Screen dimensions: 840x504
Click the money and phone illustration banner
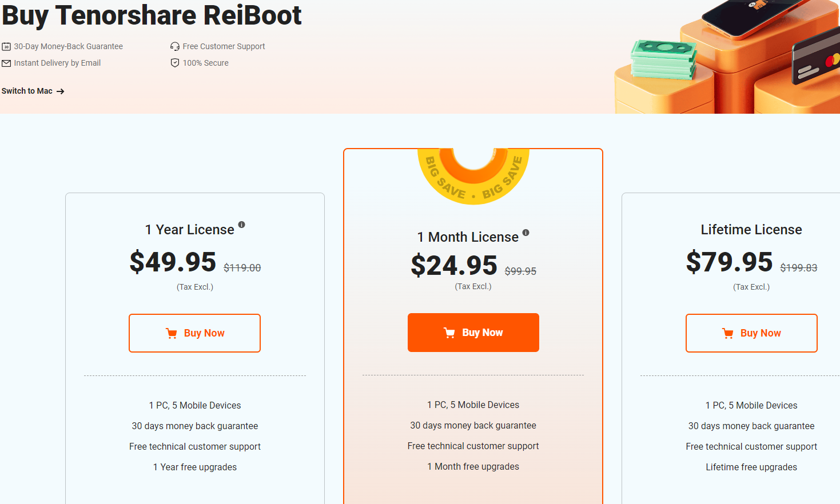click(727, 57)
